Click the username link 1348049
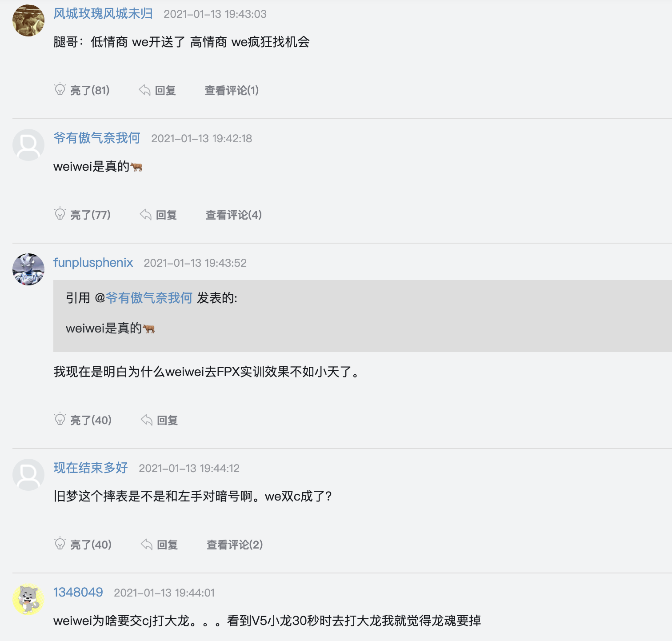Viewport: 672px width, 641px height. [78, 592]
